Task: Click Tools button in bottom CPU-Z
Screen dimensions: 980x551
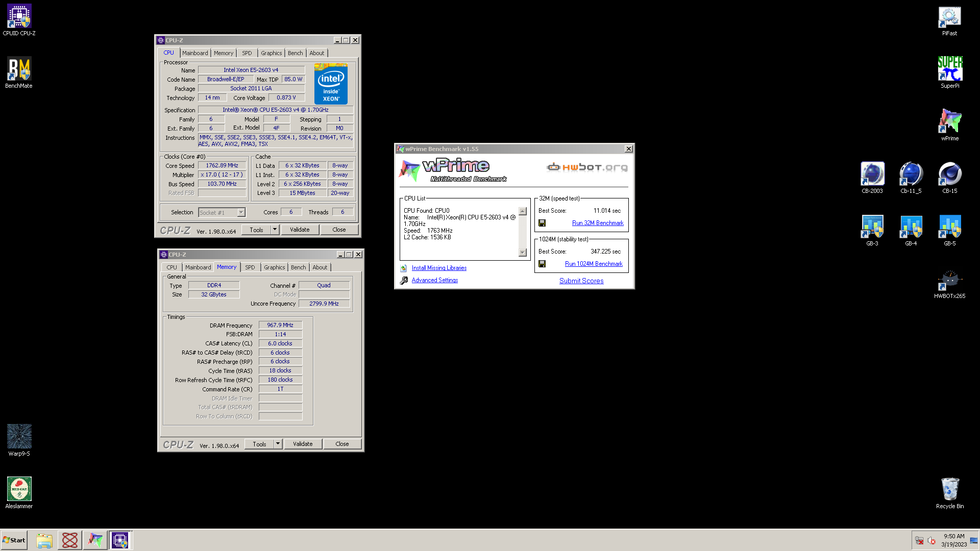Action: (259, 444)
